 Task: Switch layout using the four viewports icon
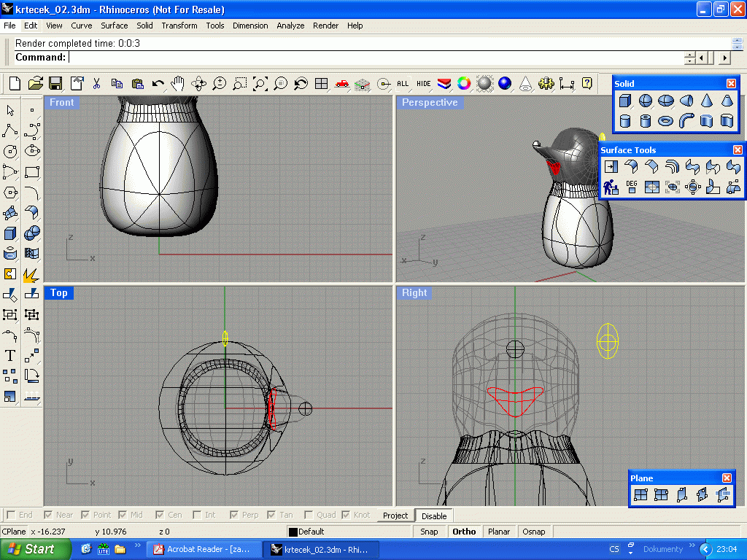(x=322, y=84)
